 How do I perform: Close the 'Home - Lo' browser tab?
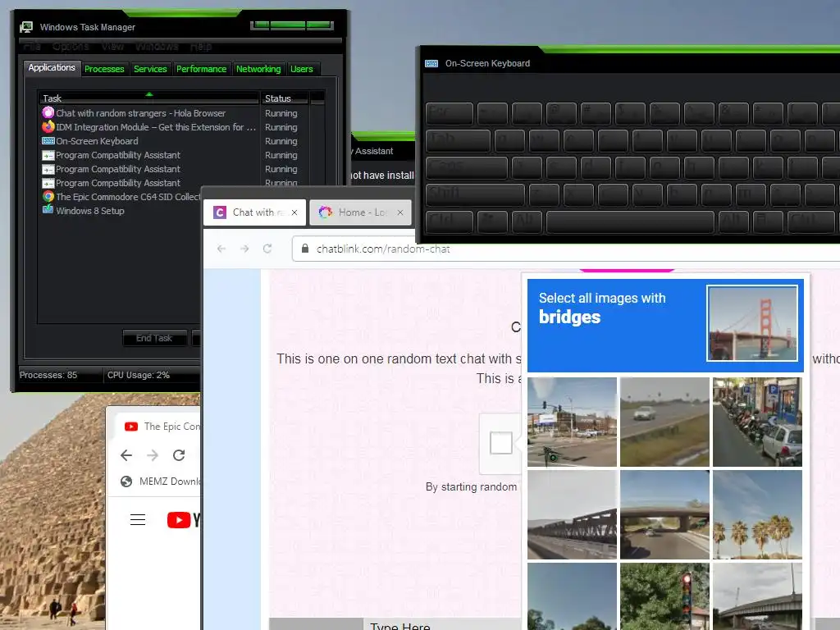coord(400,212)
